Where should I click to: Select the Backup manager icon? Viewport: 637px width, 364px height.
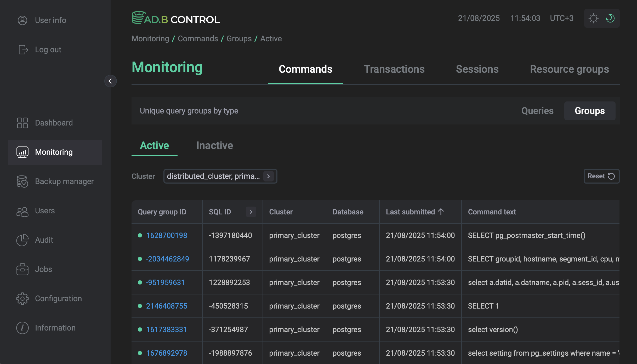pyautogui.click(x=22, y=181)
